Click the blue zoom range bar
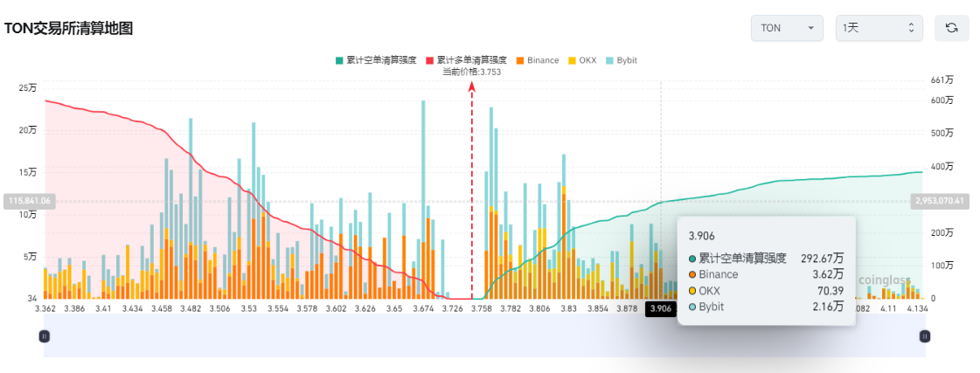The width and height of the screenshot is (980, 373). coord(484,336)
